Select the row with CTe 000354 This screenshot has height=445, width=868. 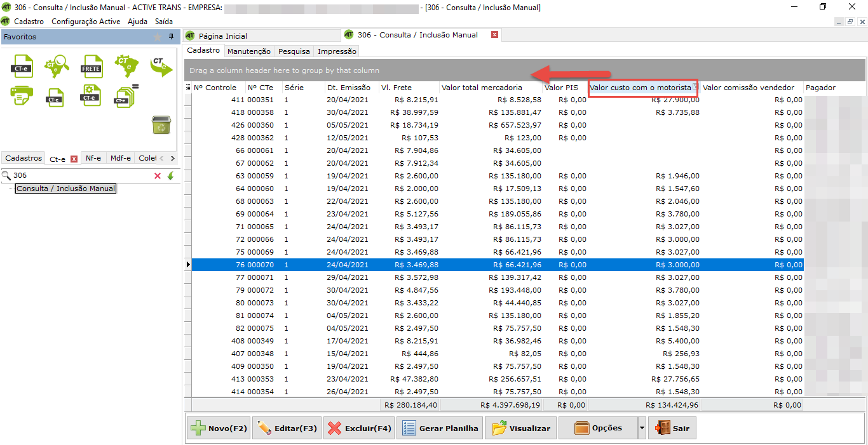tap(498, 392)
